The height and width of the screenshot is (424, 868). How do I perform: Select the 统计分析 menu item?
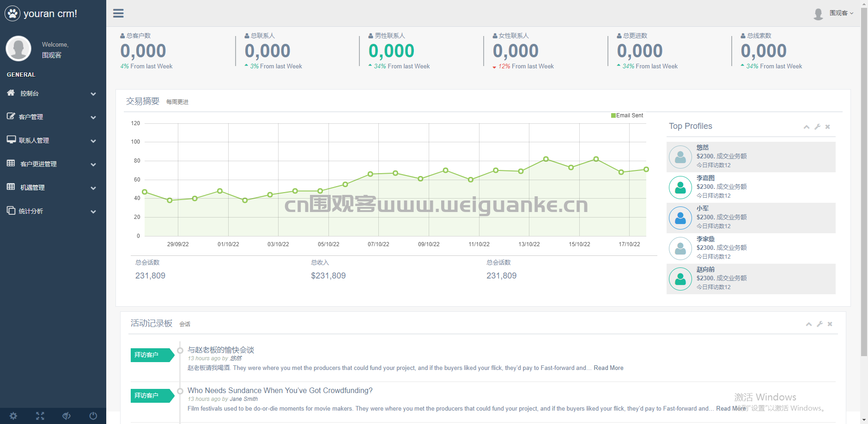(53, 211)
